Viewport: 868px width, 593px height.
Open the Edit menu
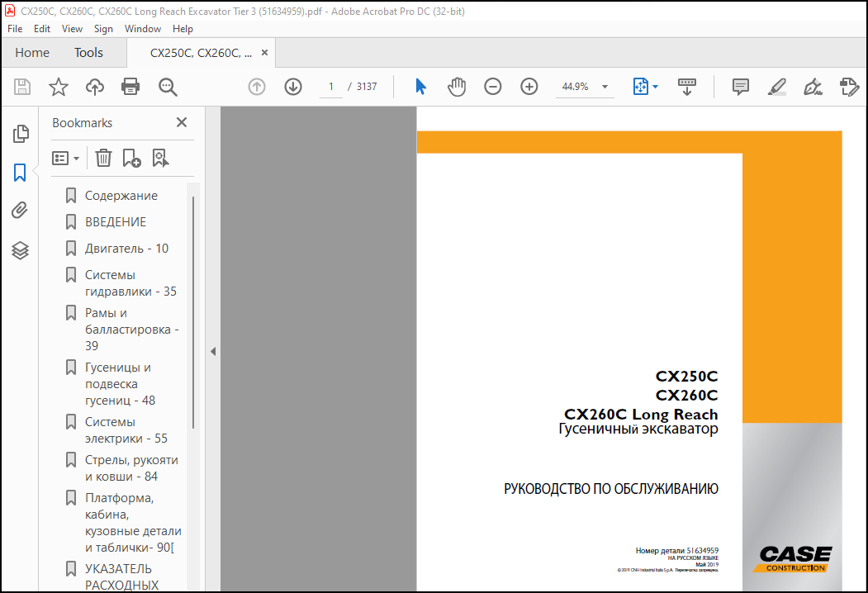pos(42,29)
